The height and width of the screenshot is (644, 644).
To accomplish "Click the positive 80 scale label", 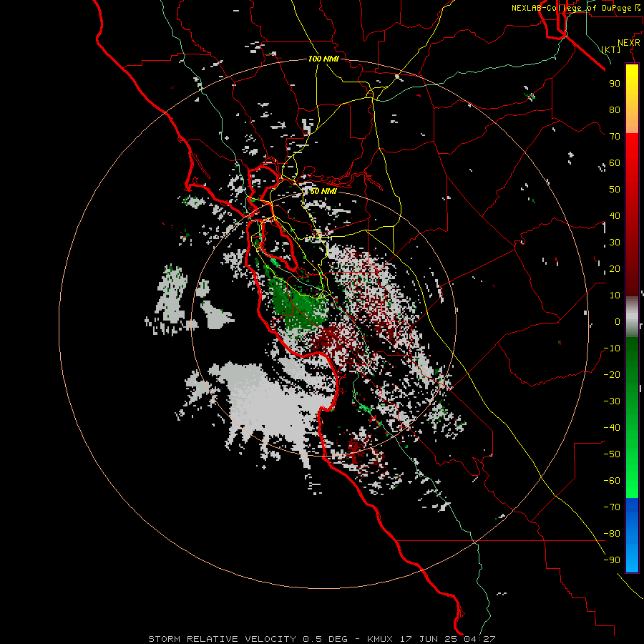I will click(x=615, y=109).
